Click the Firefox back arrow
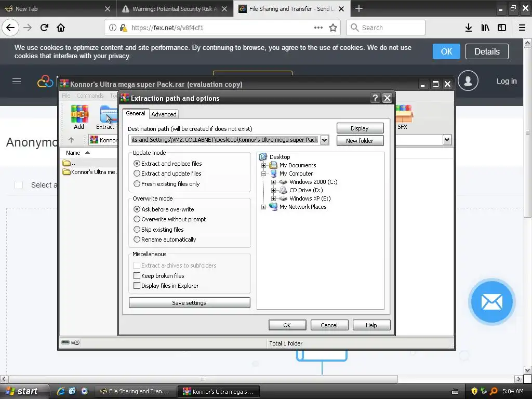This screenshot has height=399, width=532. [x=10, y=28]
